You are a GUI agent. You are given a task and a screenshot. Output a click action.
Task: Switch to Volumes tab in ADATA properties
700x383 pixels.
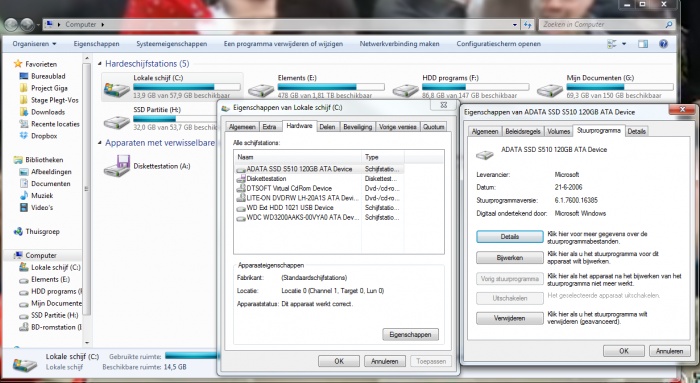tap(558, 132)
